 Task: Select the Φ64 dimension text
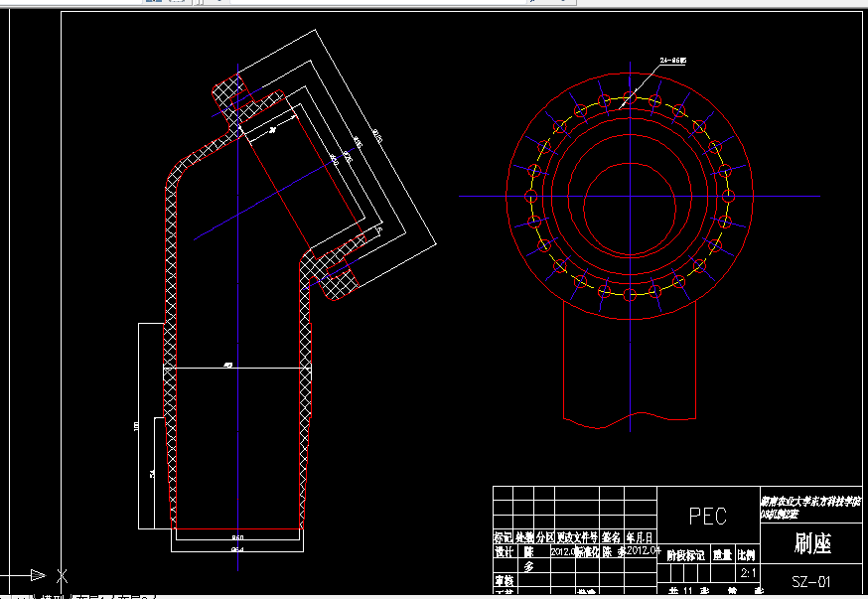pyautogui.click(x=237, y=549)
